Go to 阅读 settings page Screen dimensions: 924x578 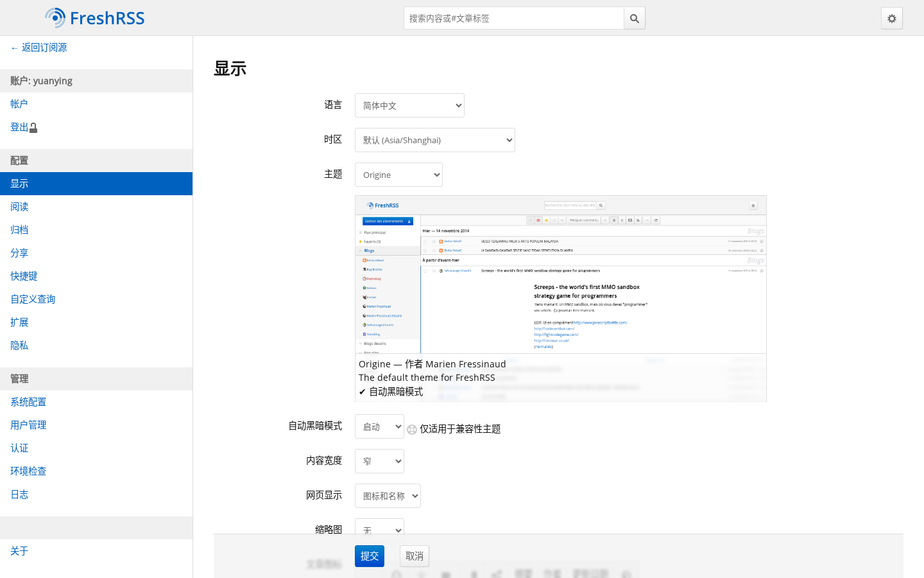pos(96,207)
